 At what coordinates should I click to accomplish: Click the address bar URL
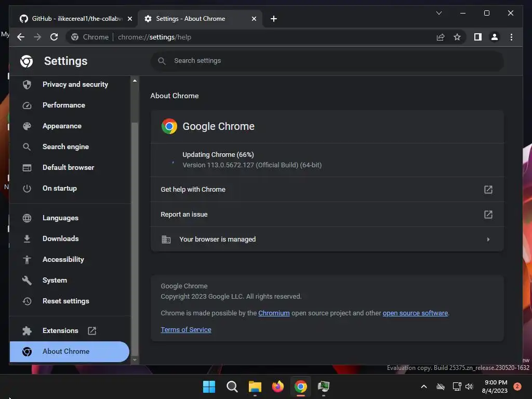coord(154,37)
